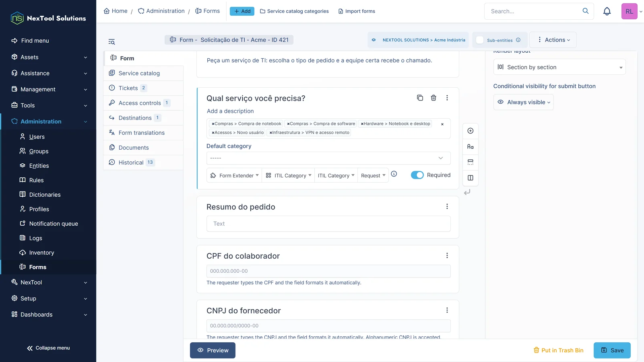The image size is (644, 362).
Task: Open options menu for 'CNPJ do fornecedor'
Action: pyautogui.click(x=447, y=310)
